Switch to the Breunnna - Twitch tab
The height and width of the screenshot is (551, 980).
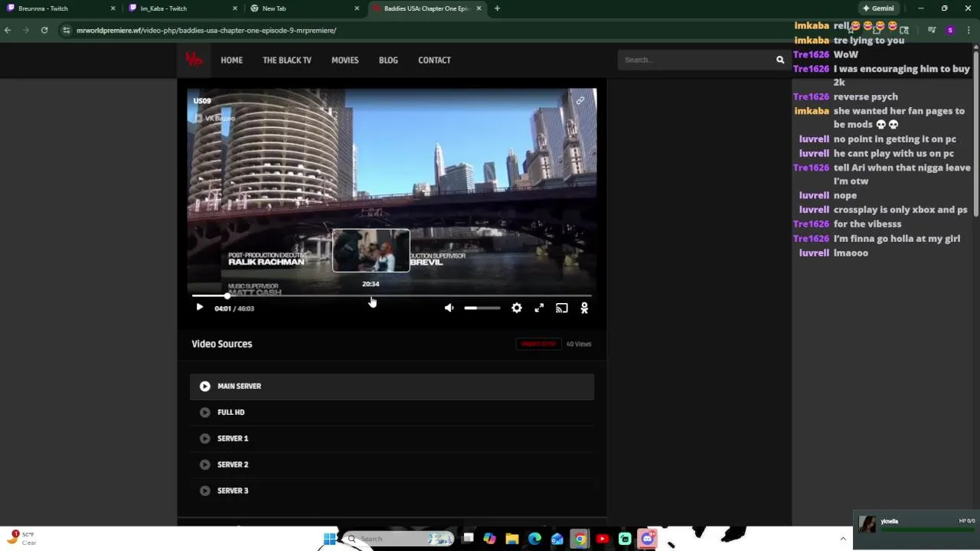point(61,8)
